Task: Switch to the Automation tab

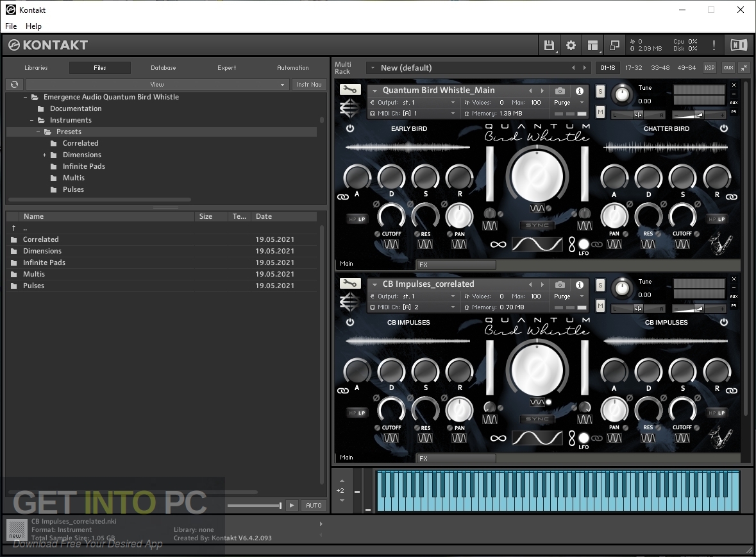Action: (x=292, y=68)
